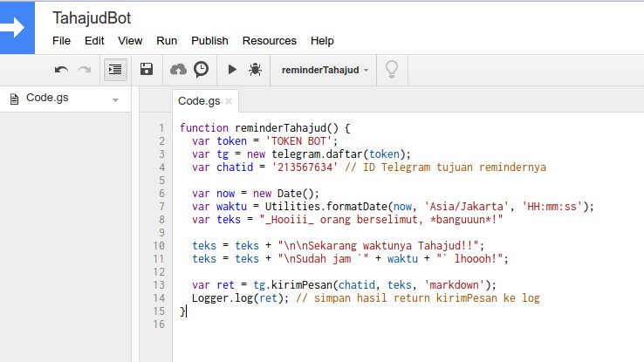Viewport: 644px width, 362px height.
Task: Run the selected function with the play icon
Action: click(x=232, y=69)
